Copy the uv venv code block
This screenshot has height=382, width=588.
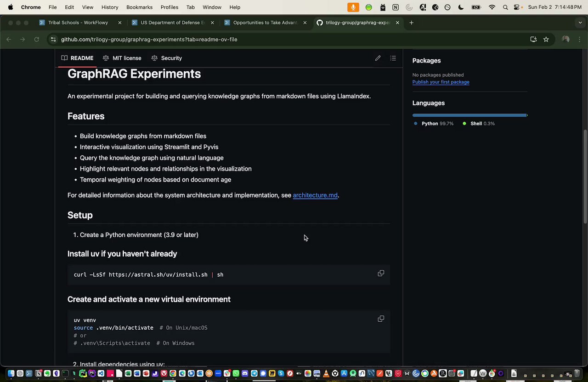tap(381, 319)
